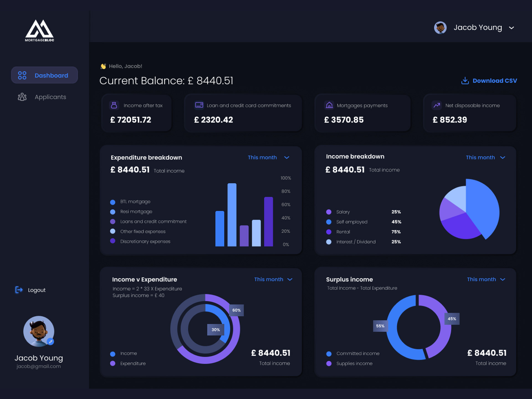
Task: Click the Logout arrow icon
Action: (x=19, y=290)
